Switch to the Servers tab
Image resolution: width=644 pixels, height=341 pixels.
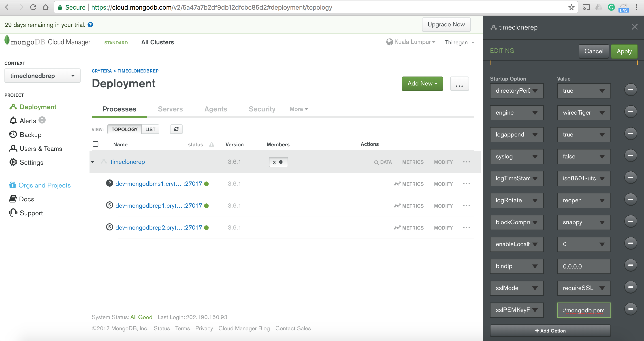coord(170,109)
